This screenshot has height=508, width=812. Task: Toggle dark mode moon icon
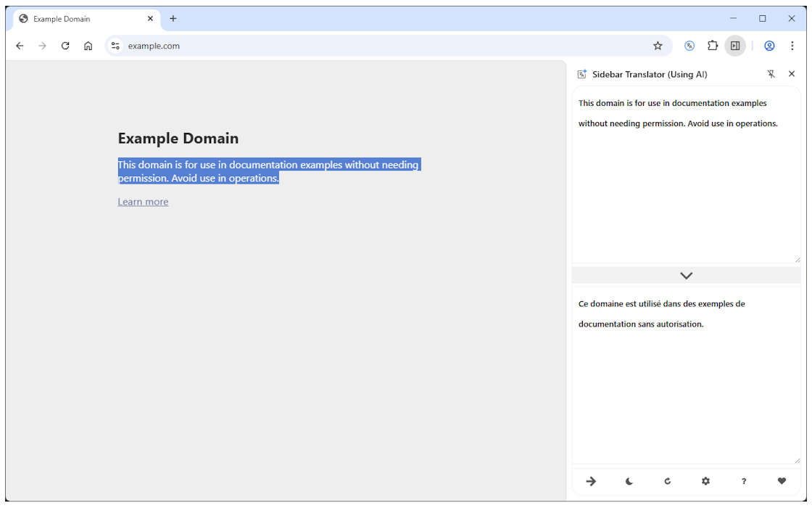click(629, 481)
